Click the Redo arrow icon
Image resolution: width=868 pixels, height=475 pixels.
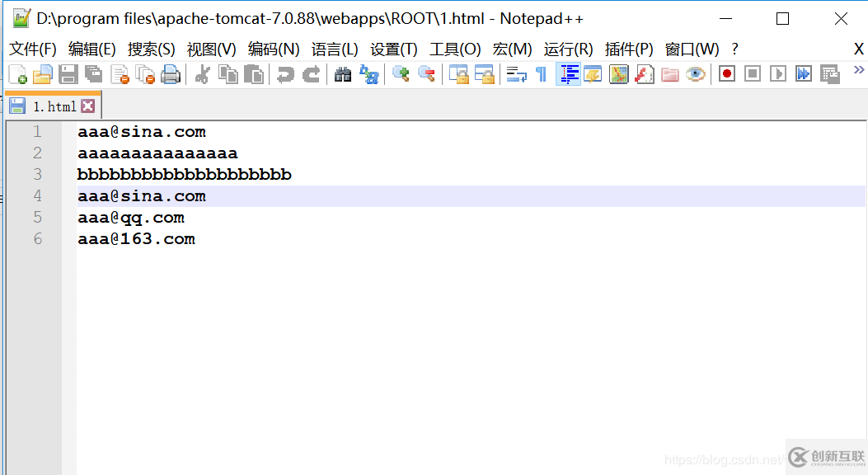pos(311,73)
